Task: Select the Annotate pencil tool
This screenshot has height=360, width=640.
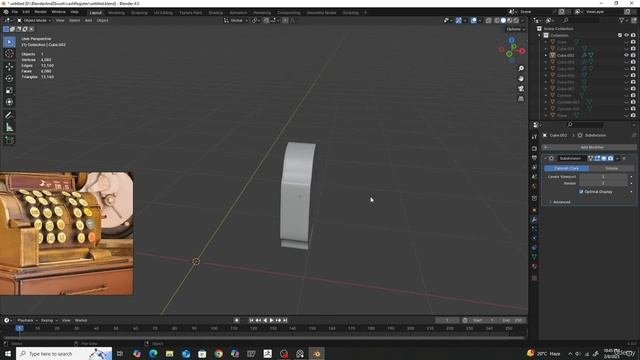Action: (9, 116)
